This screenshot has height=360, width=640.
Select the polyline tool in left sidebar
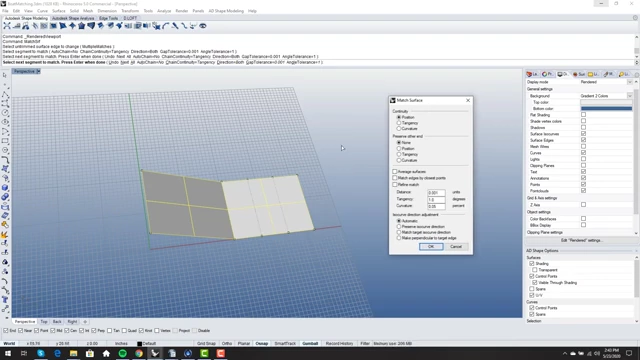point(5,95)
